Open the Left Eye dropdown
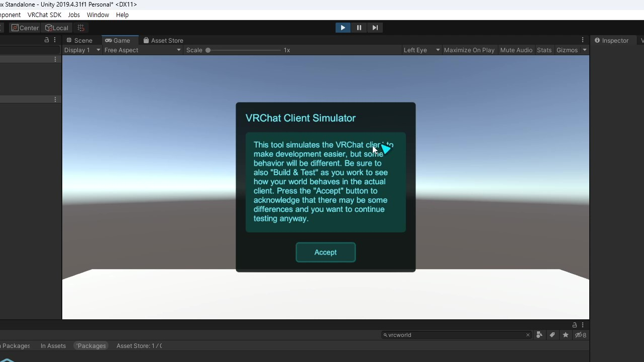 click(x=421, y=50)
